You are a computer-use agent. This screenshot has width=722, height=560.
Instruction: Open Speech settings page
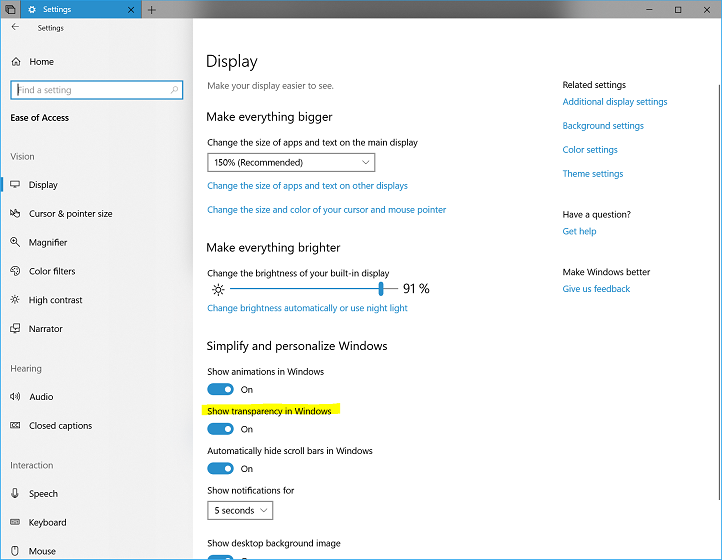(43, 494)
